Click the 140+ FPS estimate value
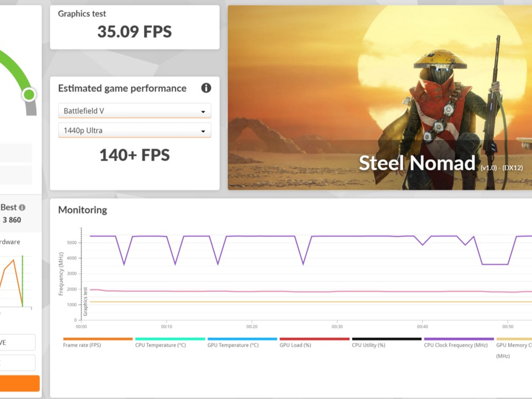 tap(135, 155)
